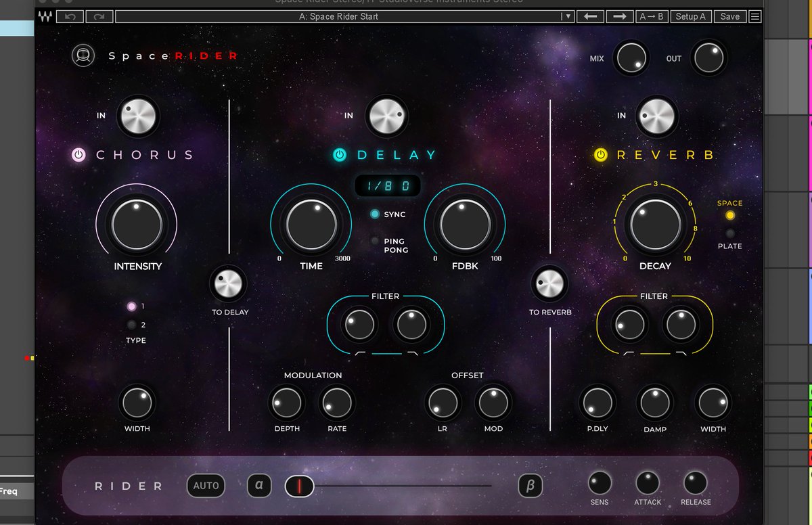The width and height of the screenshot is (812, 525).
Task: Click the Save preset button
Action: tap(730, 16)
